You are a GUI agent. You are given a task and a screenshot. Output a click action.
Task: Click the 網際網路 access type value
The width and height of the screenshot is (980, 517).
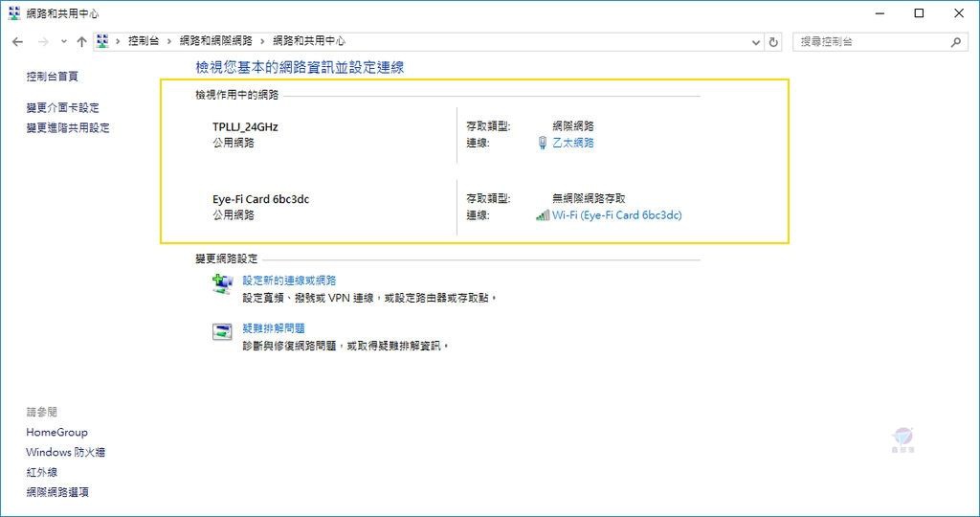tap(573, 126)
